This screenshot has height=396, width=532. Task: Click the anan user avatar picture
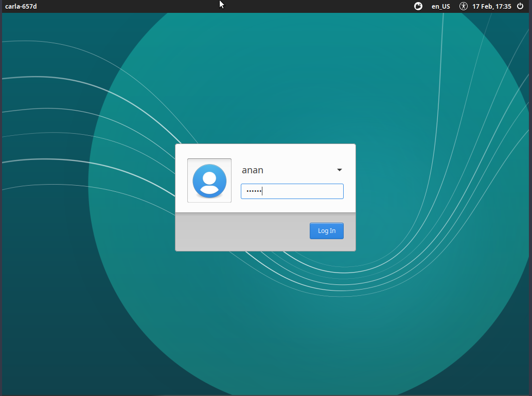(209, 181)
